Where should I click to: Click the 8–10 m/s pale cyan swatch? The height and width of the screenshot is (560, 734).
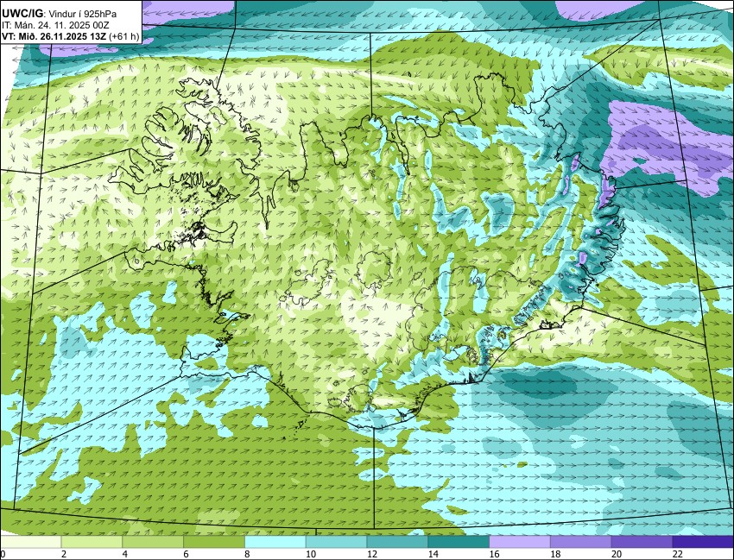[275, 542]
